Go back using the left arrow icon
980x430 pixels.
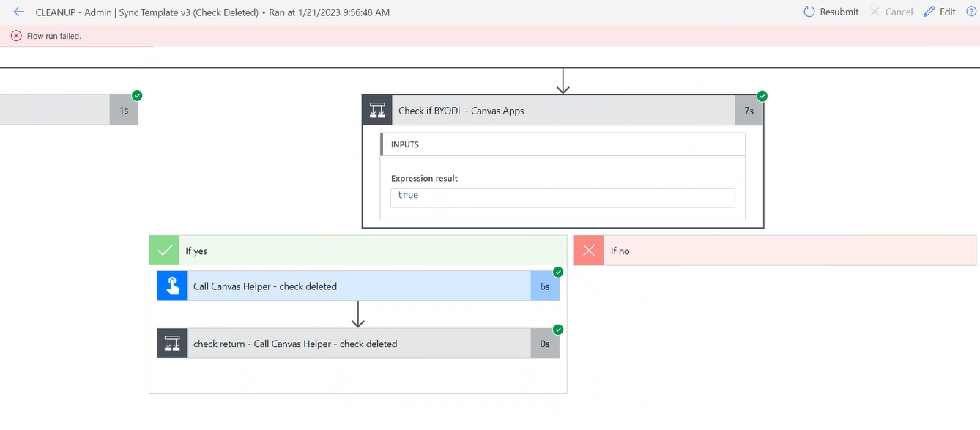(x=19, y=12)
